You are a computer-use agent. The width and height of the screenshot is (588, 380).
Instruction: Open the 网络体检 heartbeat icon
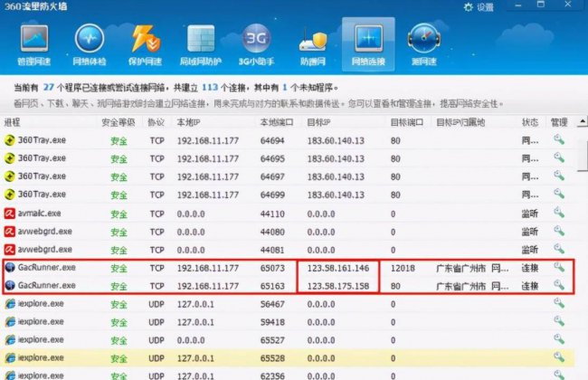[90, 44]
